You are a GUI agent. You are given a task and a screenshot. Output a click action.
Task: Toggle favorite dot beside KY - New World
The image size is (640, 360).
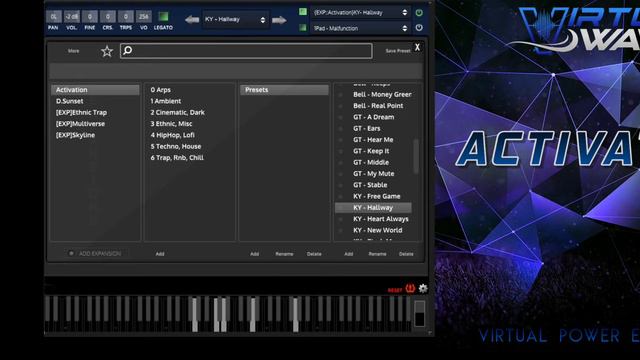340,231
